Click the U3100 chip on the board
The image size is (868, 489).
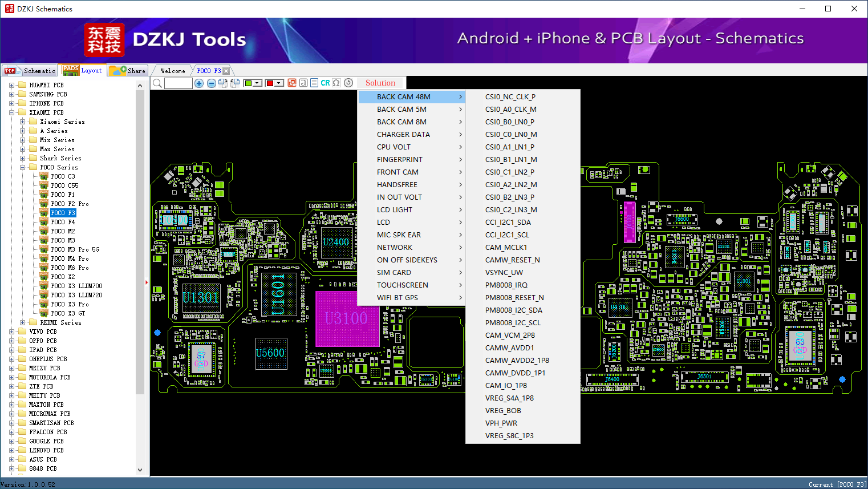347,318
